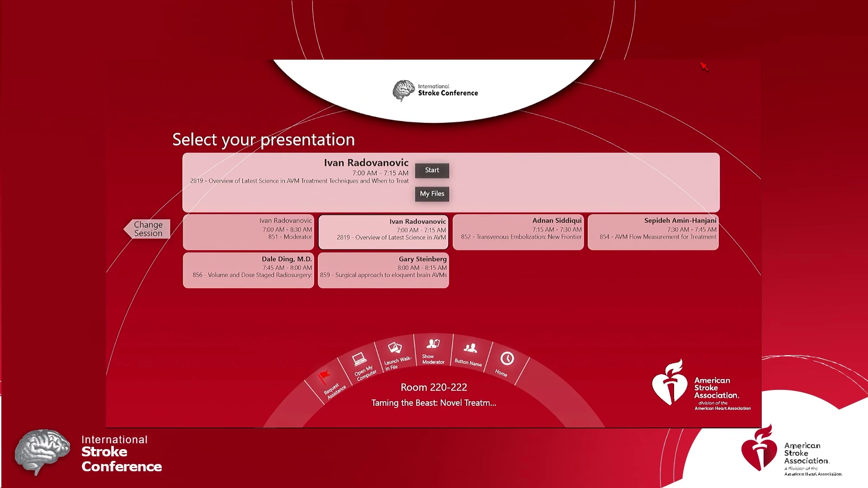The height and width of the screenshot is (488, 868).
Task: Click the Room 220-222 label
Action: pyautogui.click(x=434, y=387)
